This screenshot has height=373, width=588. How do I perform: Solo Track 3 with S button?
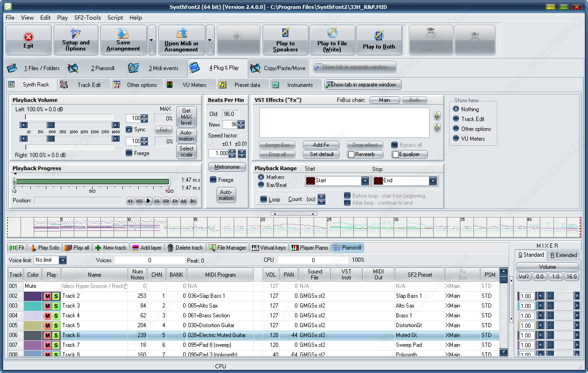tap(56, 306)
